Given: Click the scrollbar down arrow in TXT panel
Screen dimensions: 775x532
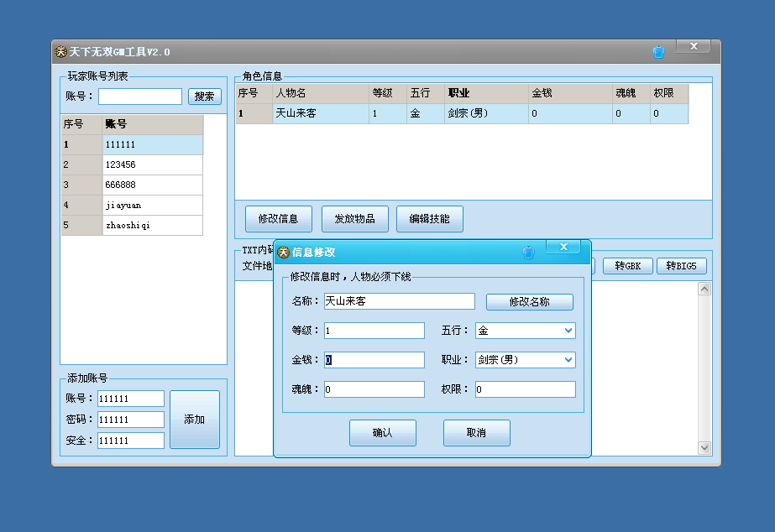Looking at the screenshot, I should [x=704, y=447].
